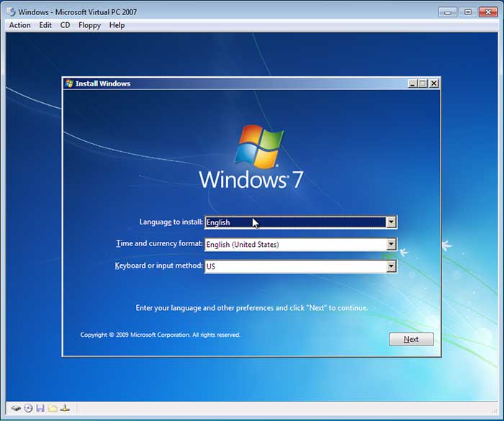Open the Edit menu
This screenshot has width=504, height=421.
(x=45, y=25)
